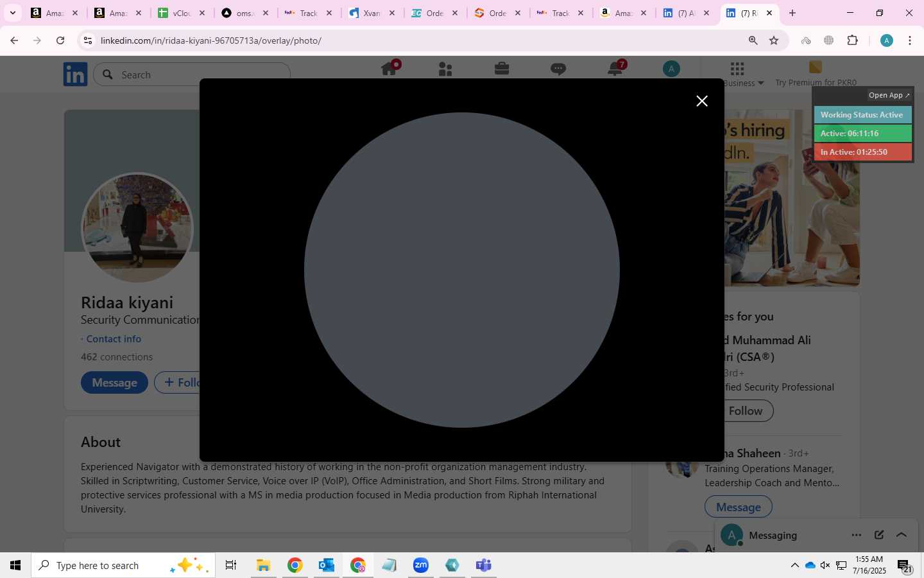
Task: Open Messaging panel header
Action: [x=815, y=536]
